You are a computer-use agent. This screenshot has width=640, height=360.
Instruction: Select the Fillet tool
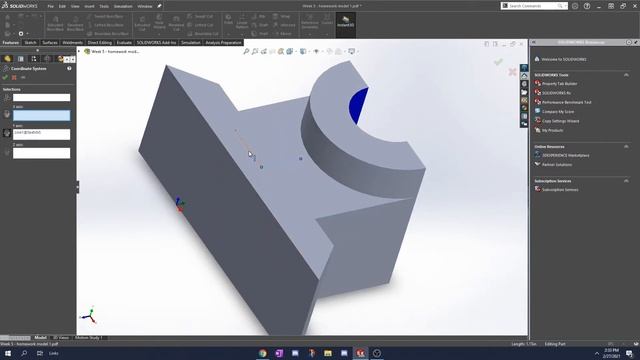click(228, 20)
